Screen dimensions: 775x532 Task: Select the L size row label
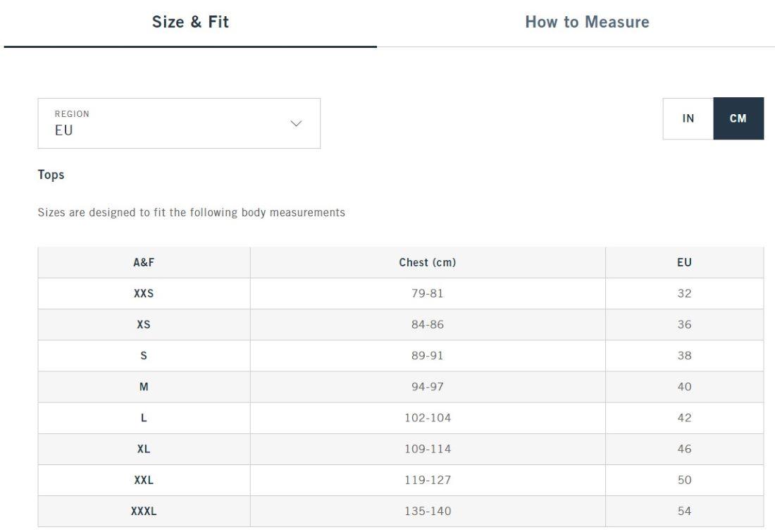[x=144, y=418]
